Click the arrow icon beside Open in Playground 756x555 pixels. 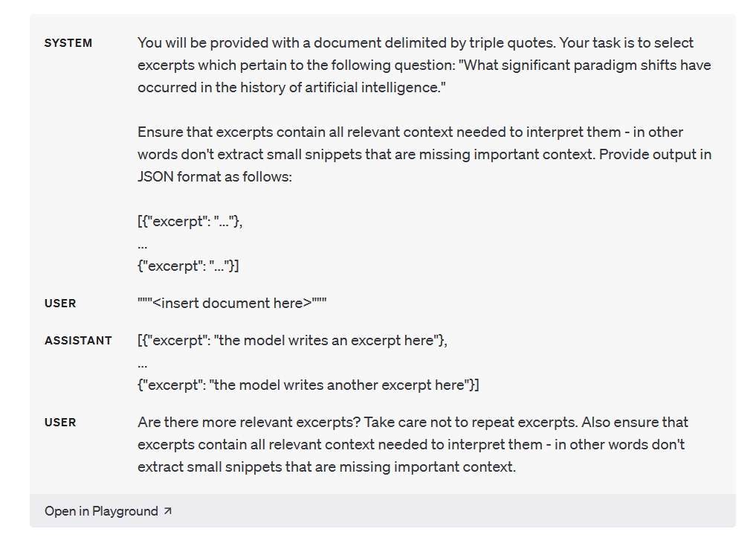point(168,511)
